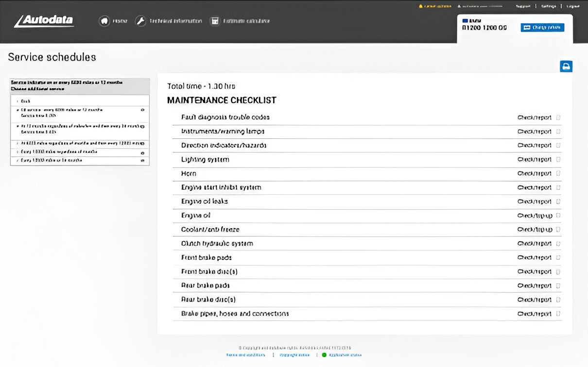Open Technical Information via the wrench icon

[140, 21]
